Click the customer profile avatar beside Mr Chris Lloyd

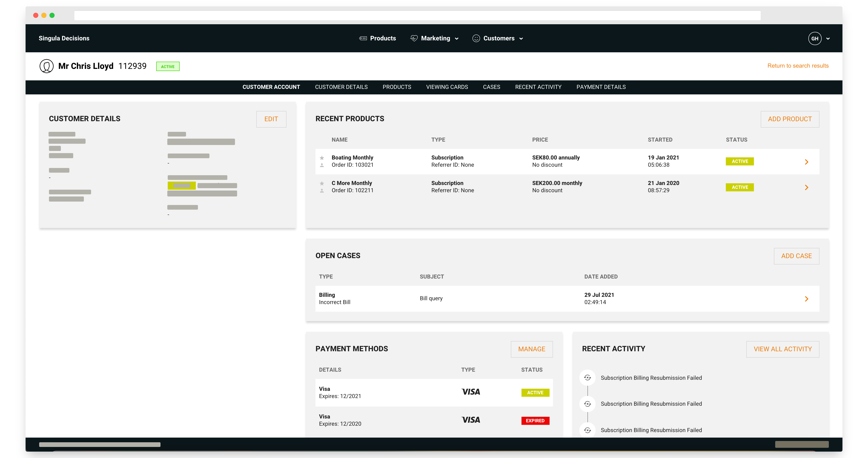46,66
